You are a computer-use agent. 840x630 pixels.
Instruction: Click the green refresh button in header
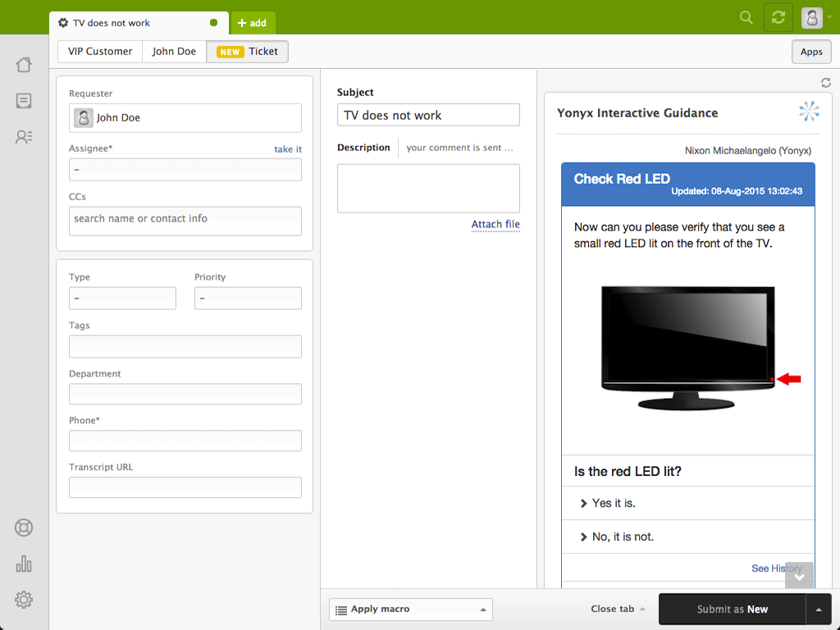[x=778, y=17]
